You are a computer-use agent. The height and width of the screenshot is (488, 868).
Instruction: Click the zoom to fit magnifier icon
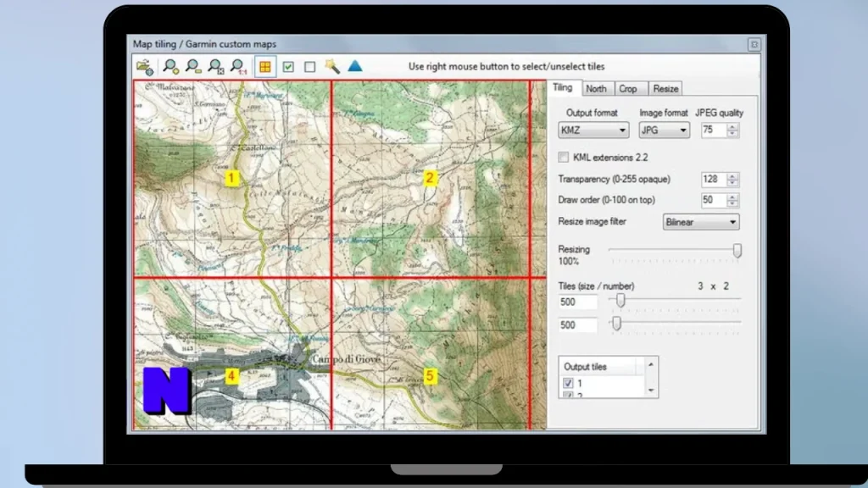[215, 67]
